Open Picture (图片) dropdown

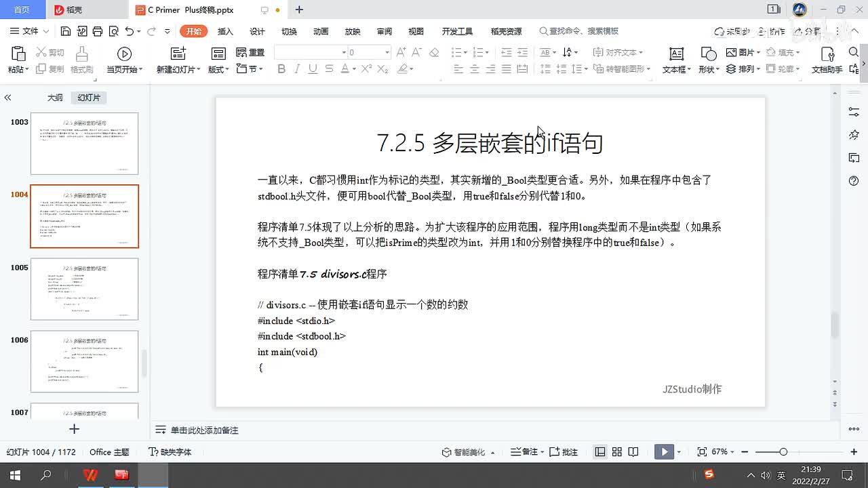point(742,52)
